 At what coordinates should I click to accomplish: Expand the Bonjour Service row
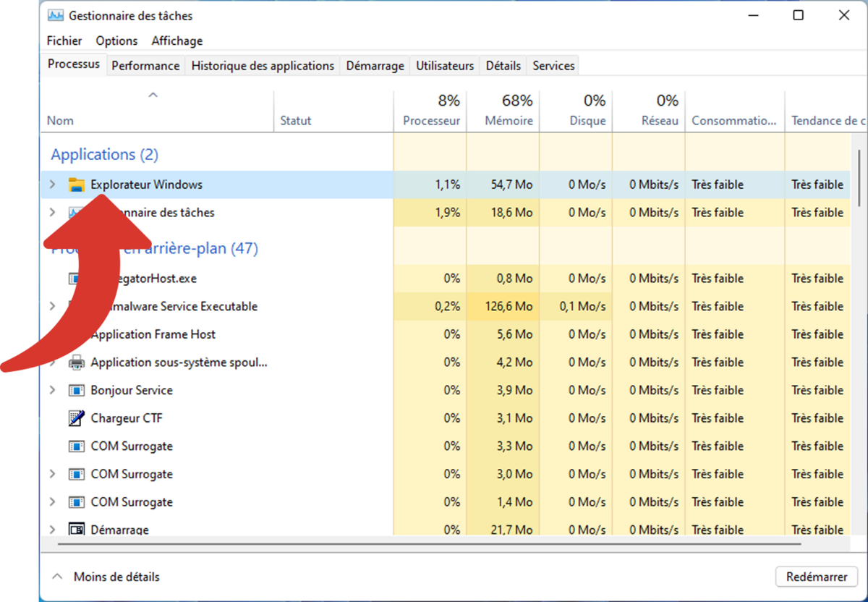point(52,391)
